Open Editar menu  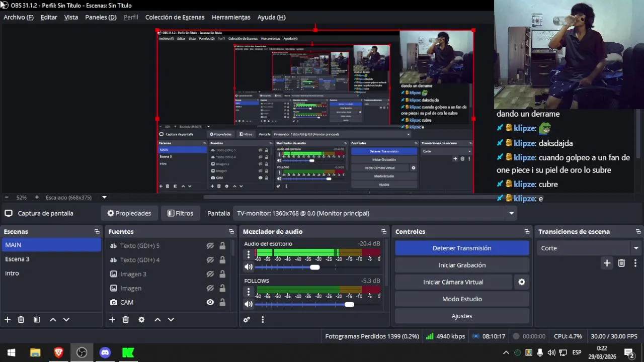[x=49, y=17]
